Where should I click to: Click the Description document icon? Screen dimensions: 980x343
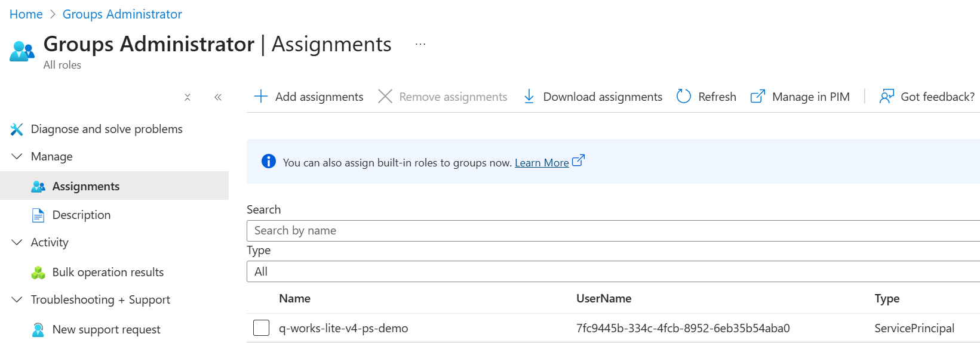[38, 215]
